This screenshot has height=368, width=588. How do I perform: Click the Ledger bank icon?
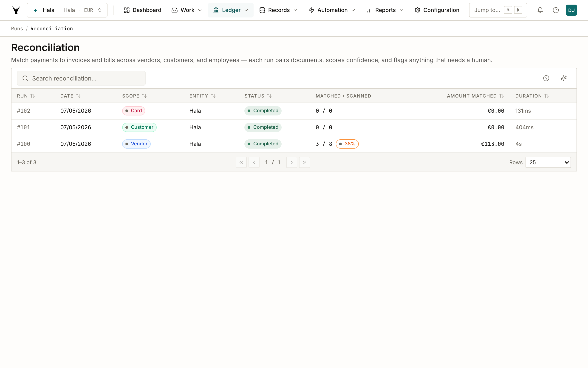click(x=216, y=10)
